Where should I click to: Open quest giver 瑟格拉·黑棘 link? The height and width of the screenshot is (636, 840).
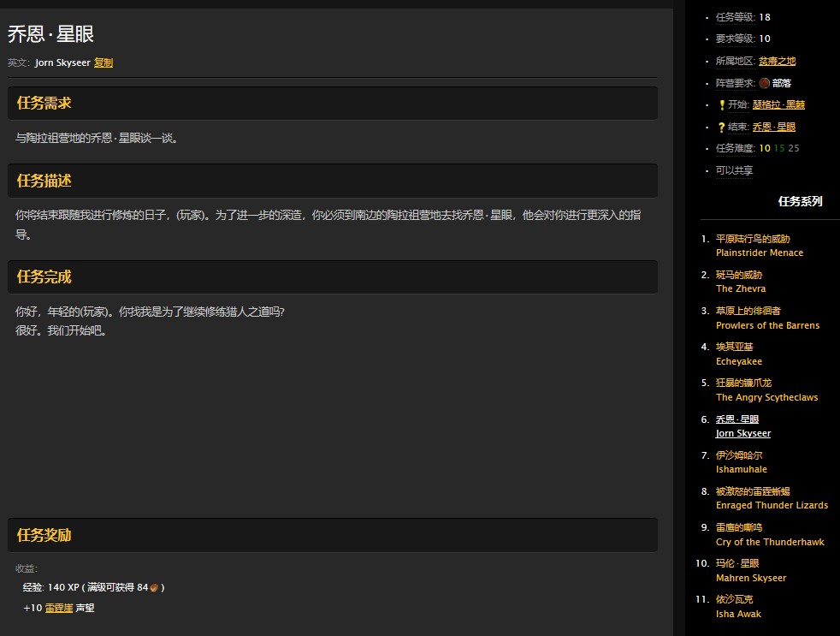click(x=778, y=104)
